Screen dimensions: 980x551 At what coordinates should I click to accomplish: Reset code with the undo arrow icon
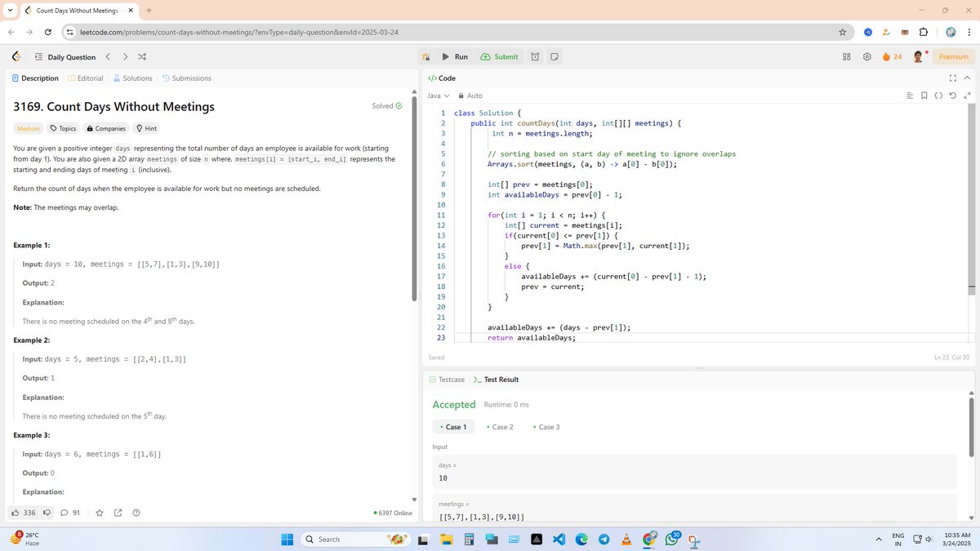[x=953, y=96]
